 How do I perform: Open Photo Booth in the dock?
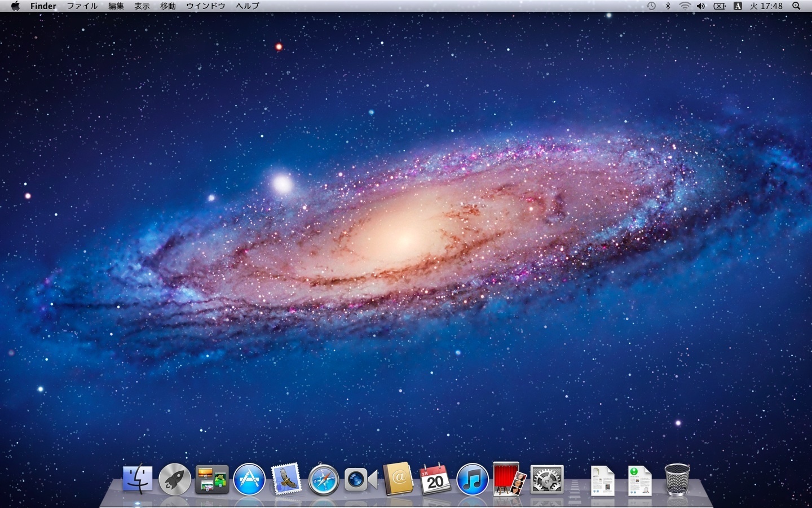tap(509, 480)
